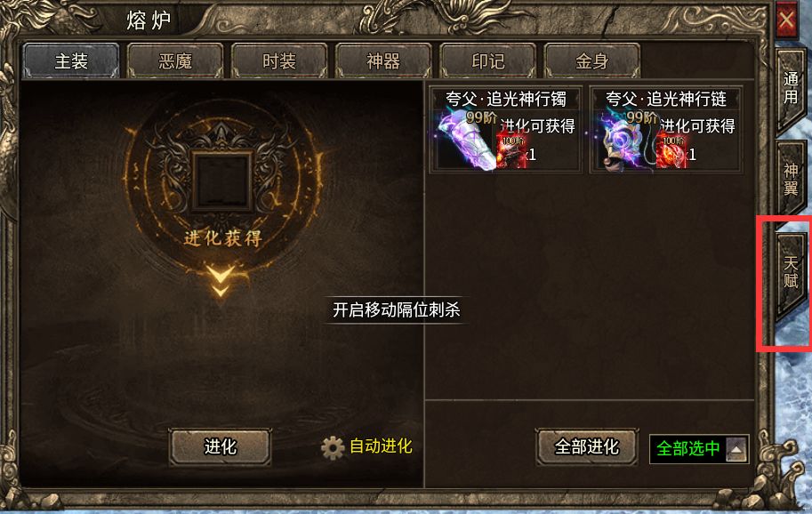Click the 夸父·追光神行镯 bracelet icon
The width and height of the screenshot is (812, 514).
click(x=464, y=140)
